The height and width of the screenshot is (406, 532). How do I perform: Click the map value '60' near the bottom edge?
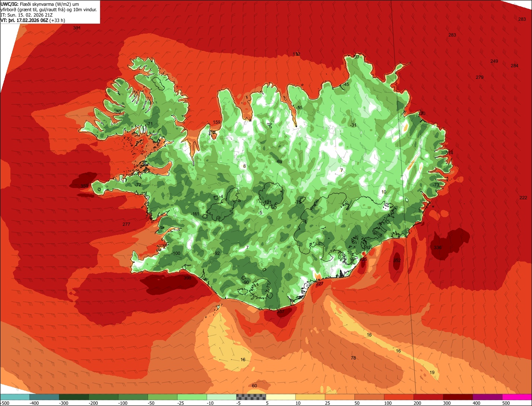point(254,386)
